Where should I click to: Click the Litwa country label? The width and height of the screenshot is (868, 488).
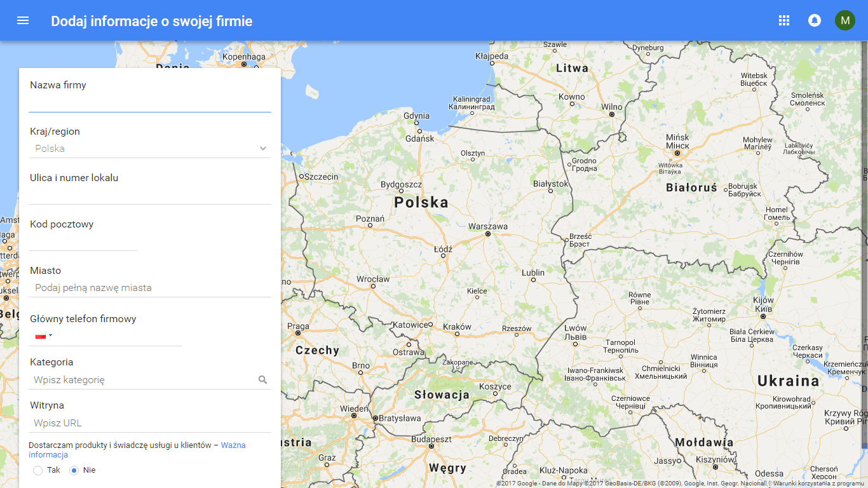click(572, 68)
